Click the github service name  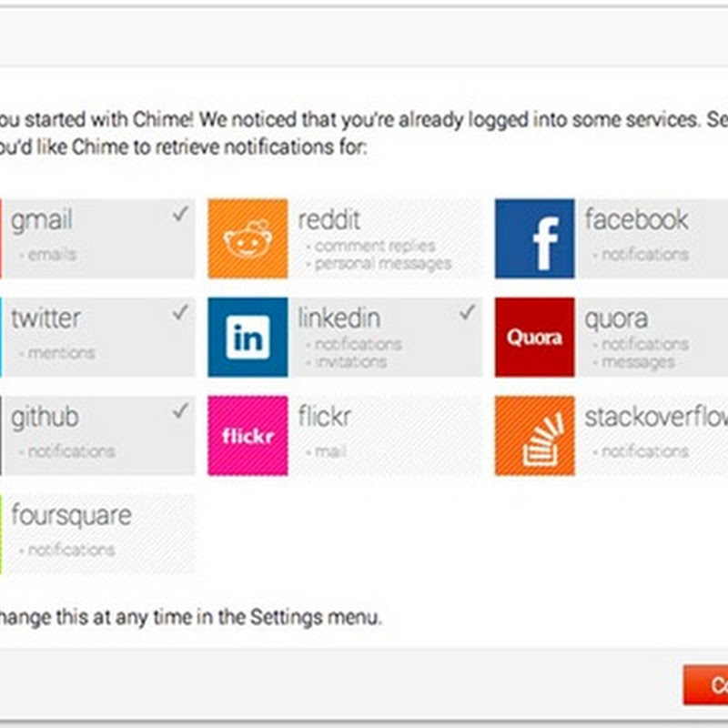pos(45,417)
